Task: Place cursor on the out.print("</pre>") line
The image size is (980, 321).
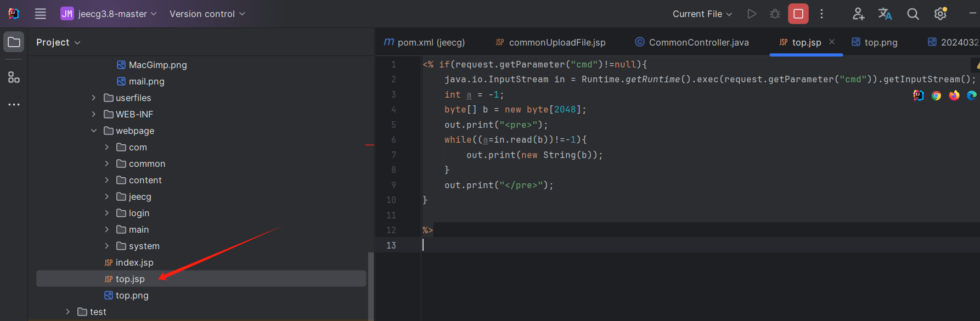Action: pyautogui.click(x=499, y=185)
